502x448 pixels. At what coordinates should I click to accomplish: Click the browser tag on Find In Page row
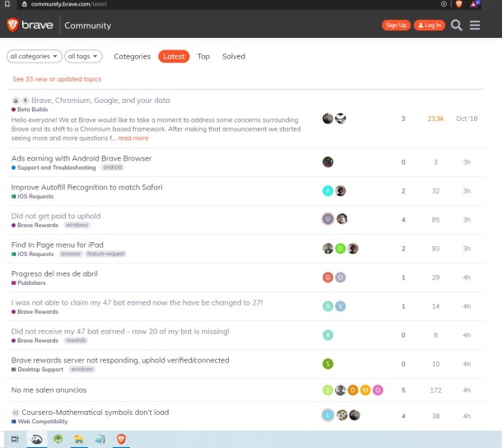(71, 254)
